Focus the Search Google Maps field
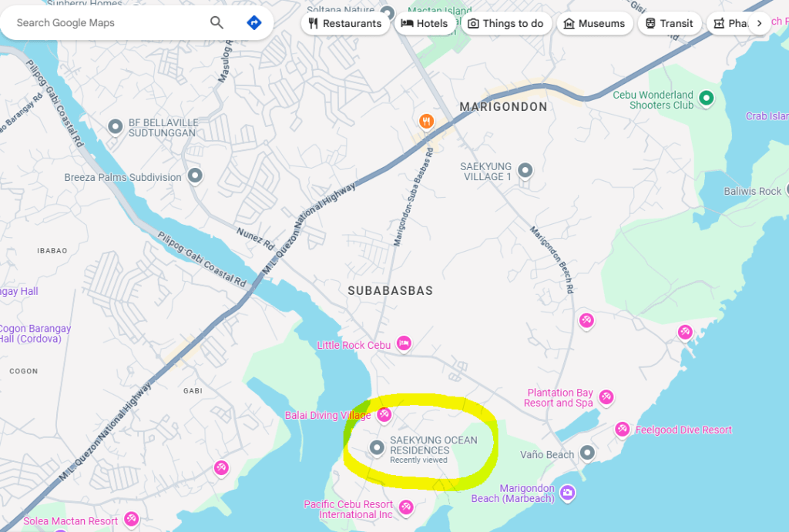Screen dimensions: 789x532 pyautogui.click(x=108, y=22)
